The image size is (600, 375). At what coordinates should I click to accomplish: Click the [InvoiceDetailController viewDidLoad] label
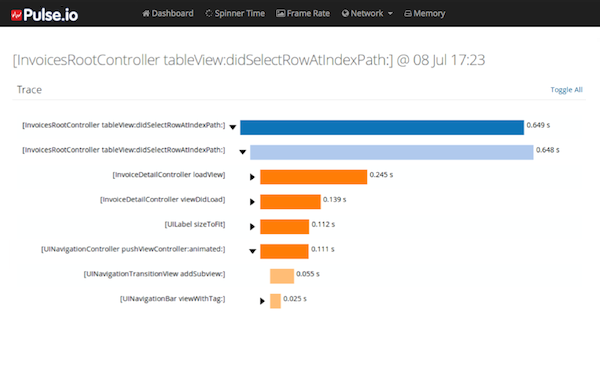(163, 200)
